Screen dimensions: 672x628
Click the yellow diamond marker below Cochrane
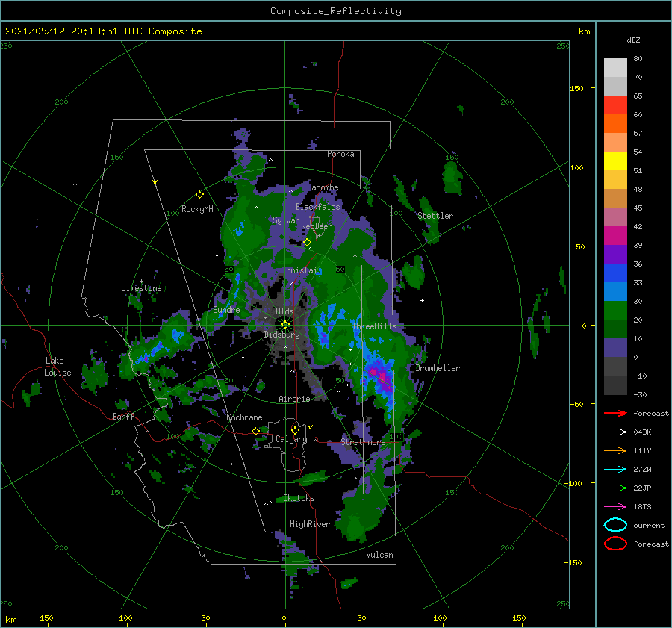[x=256, y=431]
